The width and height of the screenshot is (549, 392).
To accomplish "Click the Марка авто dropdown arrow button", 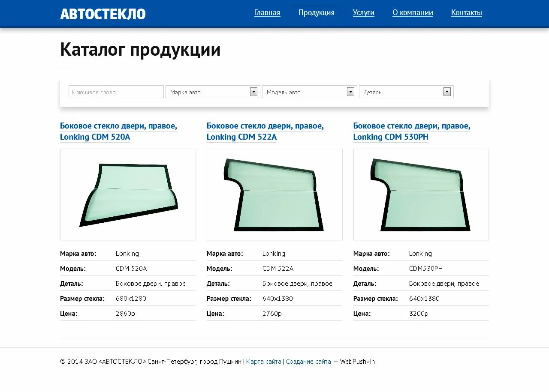I will [253, 92].
